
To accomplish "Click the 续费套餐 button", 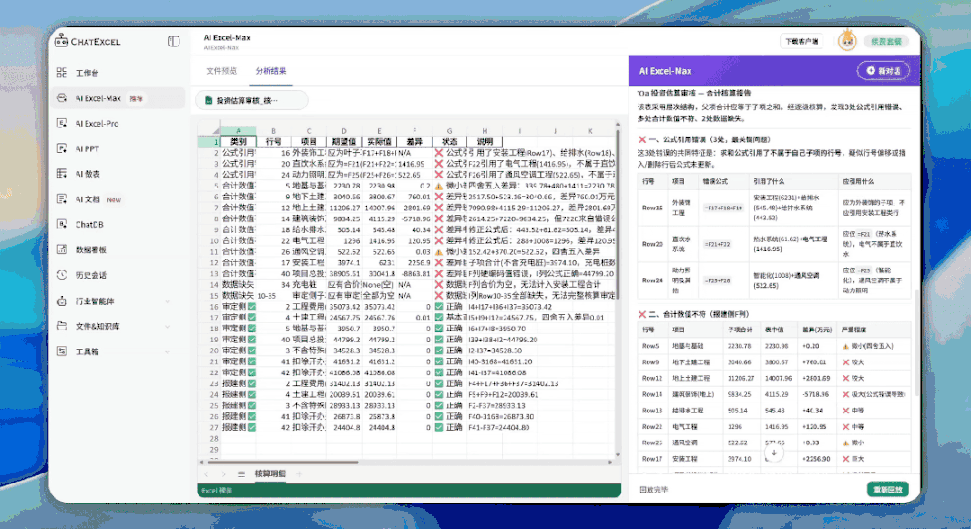I will pos(886,42).
